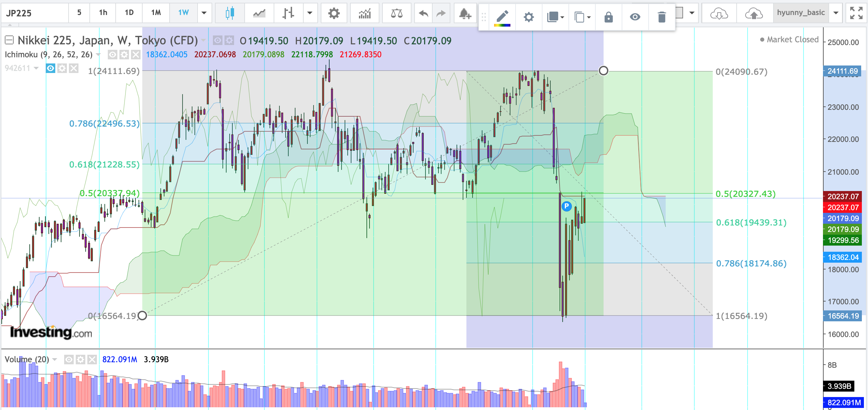Viewport: 868px width, 410px height.
Task: Open the pencil line color picker
Action: [x=502, y=17]
